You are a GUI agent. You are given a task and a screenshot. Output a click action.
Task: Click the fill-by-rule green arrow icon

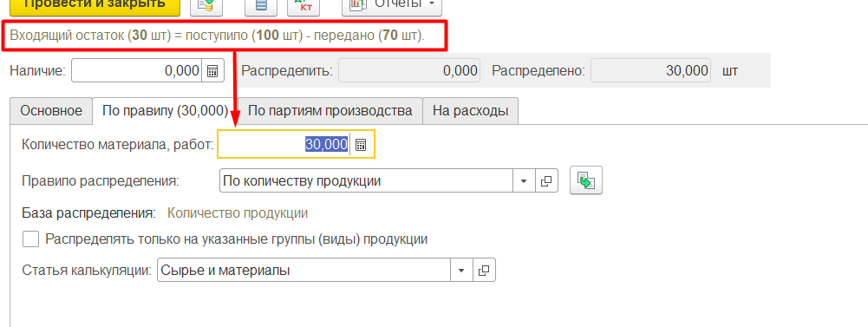click(585, 181)
